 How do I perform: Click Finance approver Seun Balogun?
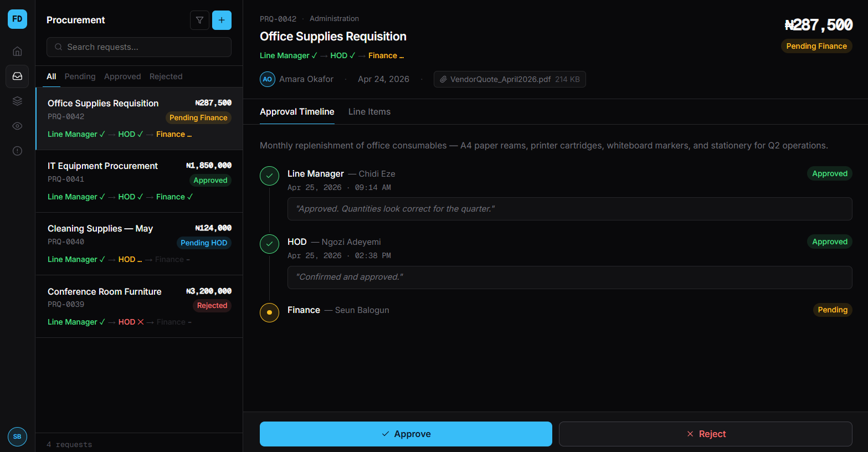(x=362, y=310)
